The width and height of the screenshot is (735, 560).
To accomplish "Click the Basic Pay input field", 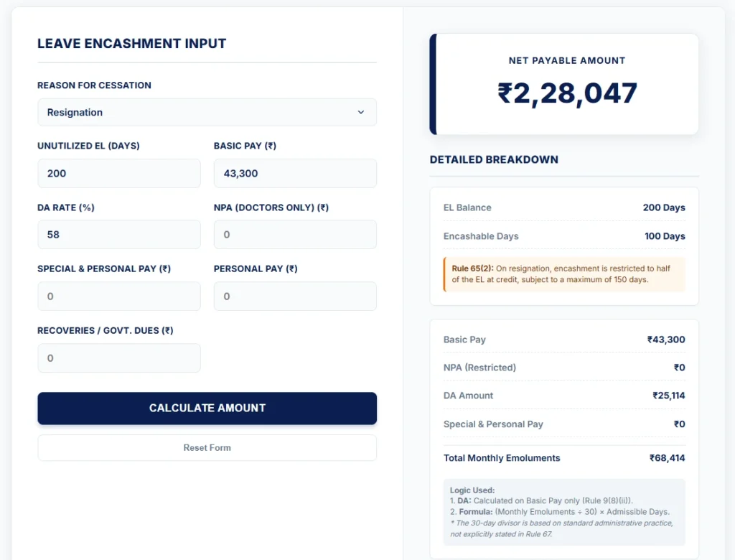I will point(294,173).
